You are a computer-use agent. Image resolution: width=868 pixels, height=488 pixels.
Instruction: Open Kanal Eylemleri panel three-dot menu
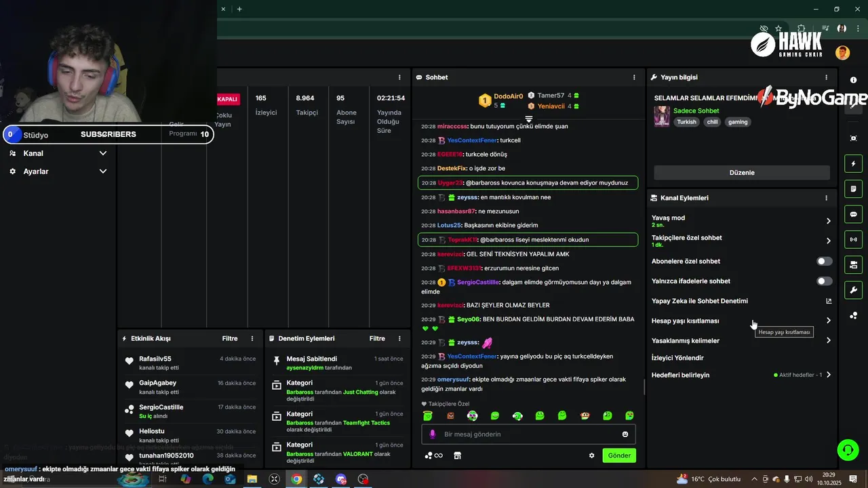click(826, 198)
